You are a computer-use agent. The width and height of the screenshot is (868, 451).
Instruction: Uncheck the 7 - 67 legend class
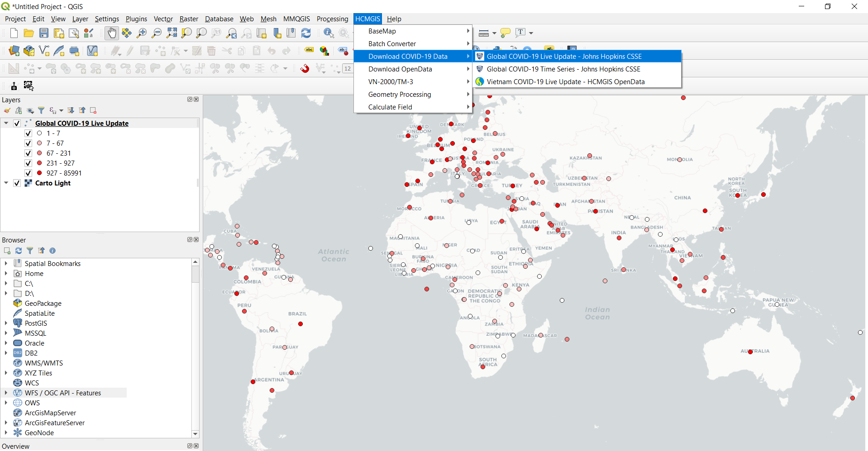pyautogui.click(x=28, y=143)
